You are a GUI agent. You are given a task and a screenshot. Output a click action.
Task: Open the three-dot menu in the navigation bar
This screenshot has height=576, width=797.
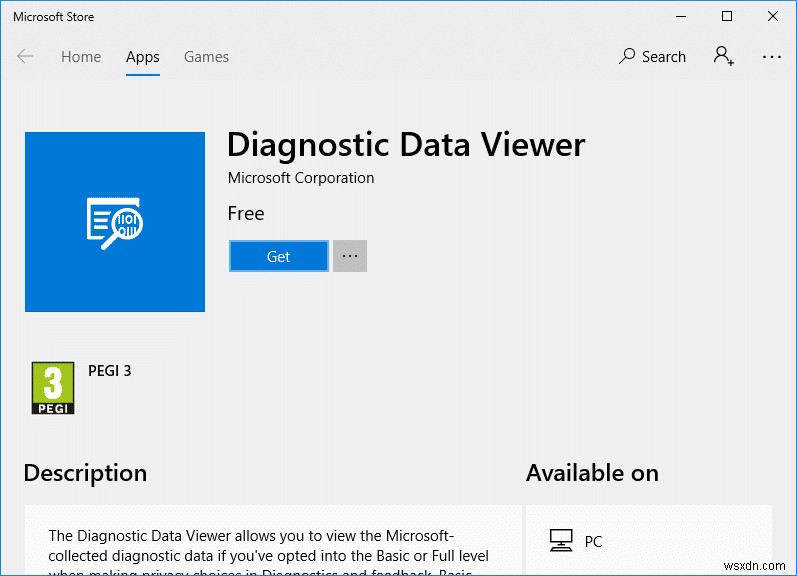click(x=771, y=57)
